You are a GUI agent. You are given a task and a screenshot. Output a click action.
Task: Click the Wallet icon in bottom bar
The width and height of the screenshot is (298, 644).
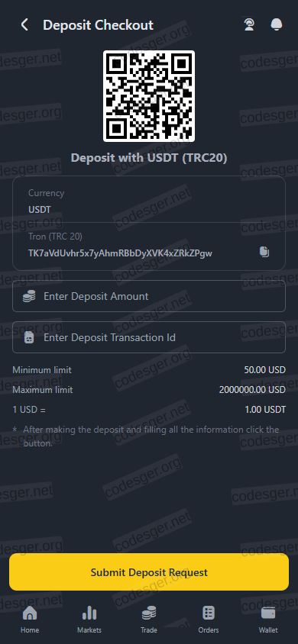(268, 613)
